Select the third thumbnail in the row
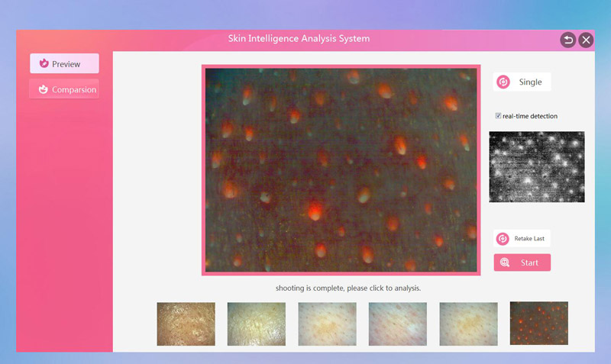This screenshot has width=611, height=364. tap(328, 324)
